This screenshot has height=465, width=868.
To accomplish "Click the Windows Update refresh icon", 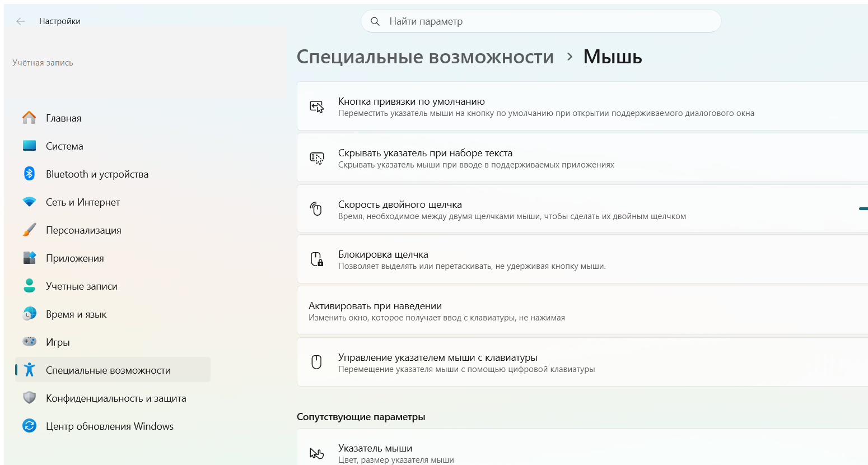I will [x=29, y=426].
